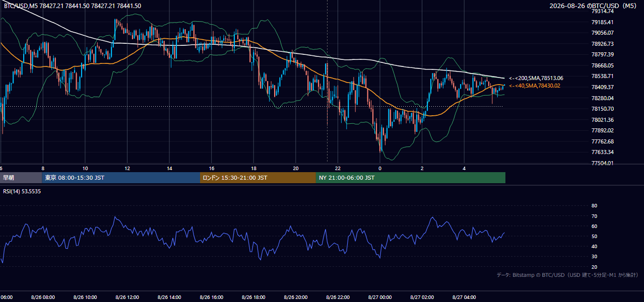Choose the NY 21:00-06:00 JST session bar

[411, 178]
